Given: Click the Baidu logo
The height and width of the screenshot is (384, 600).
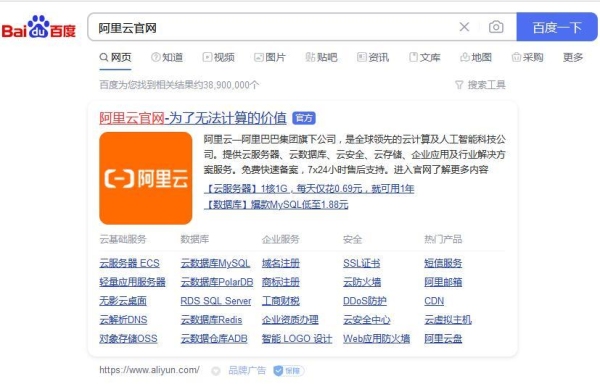Looking at the screenshot, I should (39, 27).
